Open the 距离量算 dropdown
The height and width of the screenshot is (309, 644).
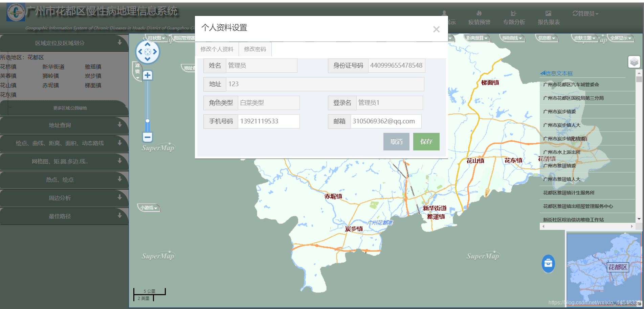pos(477,38)
